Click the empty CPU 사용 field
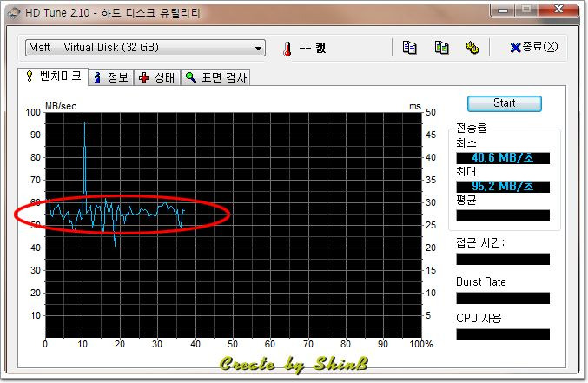This screenshot has width=588, height=383. (503, 334)
